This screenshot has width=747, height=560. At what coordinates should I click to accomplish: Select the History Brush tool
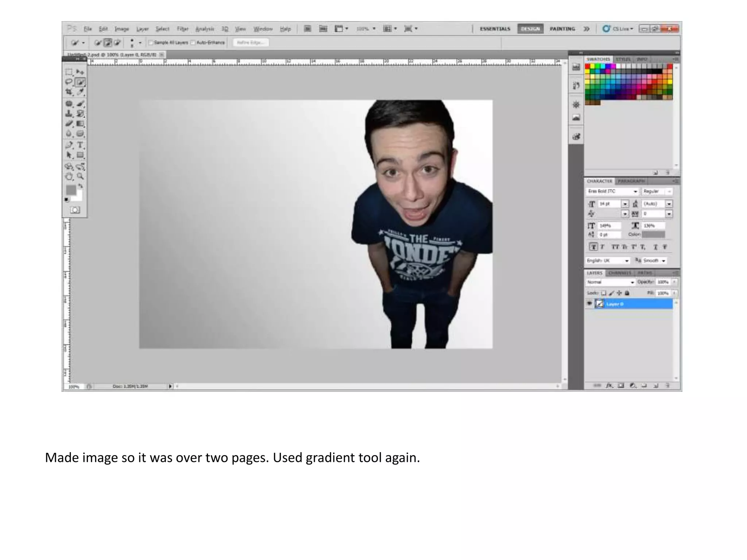tap(80, 114)
